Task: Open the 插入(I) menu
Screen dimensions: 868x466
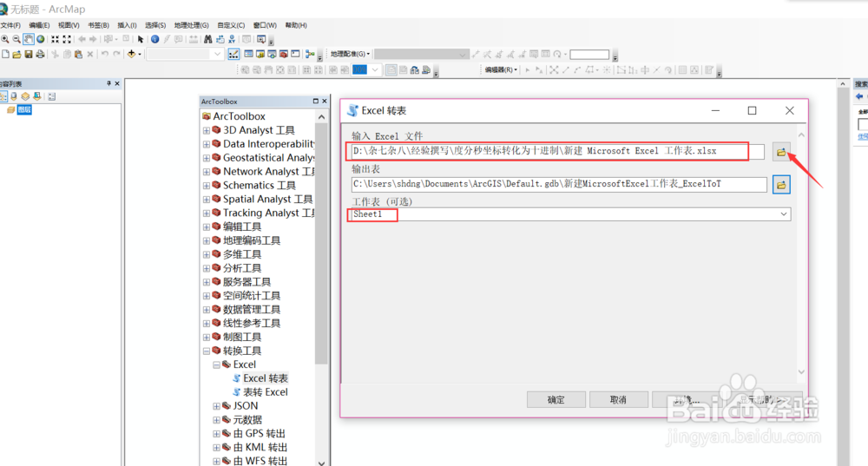Action: coord(127,25)
